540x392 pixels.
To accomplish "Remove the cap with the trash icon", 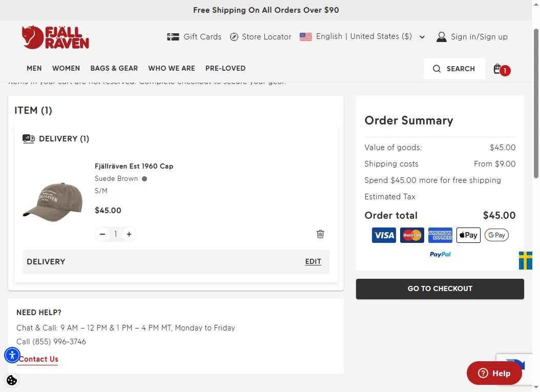I will (x=320, y=234).
